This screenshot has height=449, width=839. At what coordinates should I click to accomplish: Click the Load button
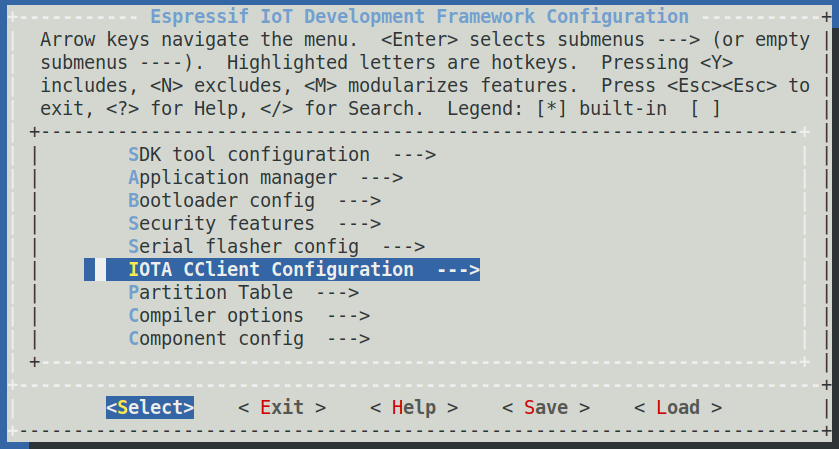[x=678, y=408]
